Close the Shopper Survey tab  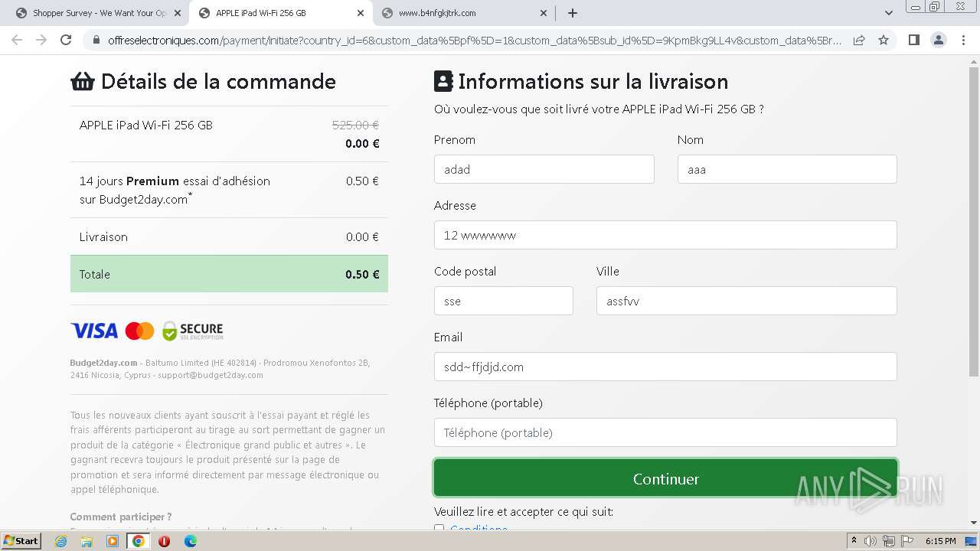178,13
